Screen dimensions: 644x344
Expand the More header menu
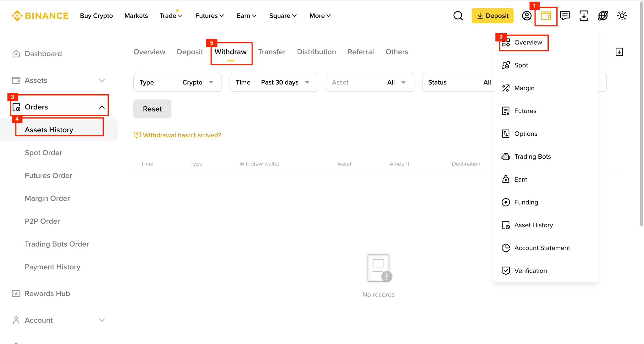pos(320,16)
